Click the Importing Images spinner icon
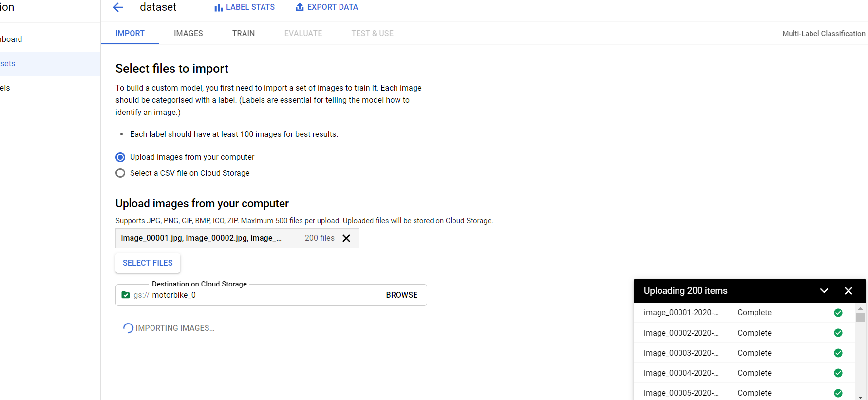The height and width of the screenshot is (400, 868). (x=128, y=328)
